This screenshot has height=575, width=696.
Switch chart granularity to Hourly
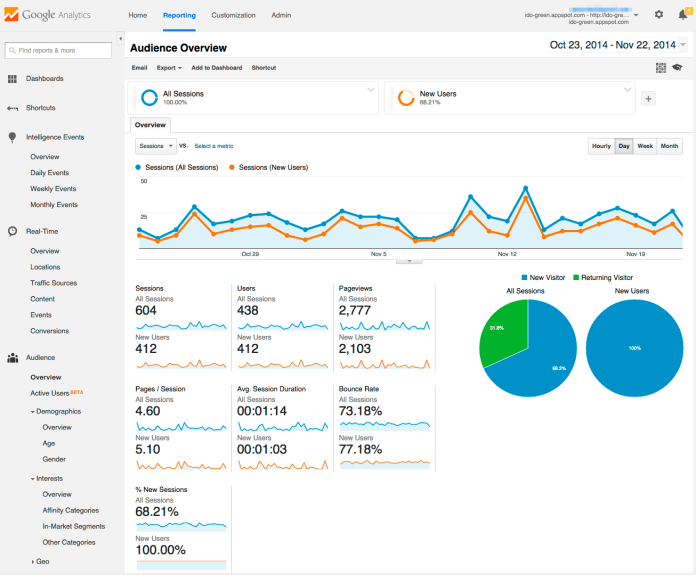point(601,146)
